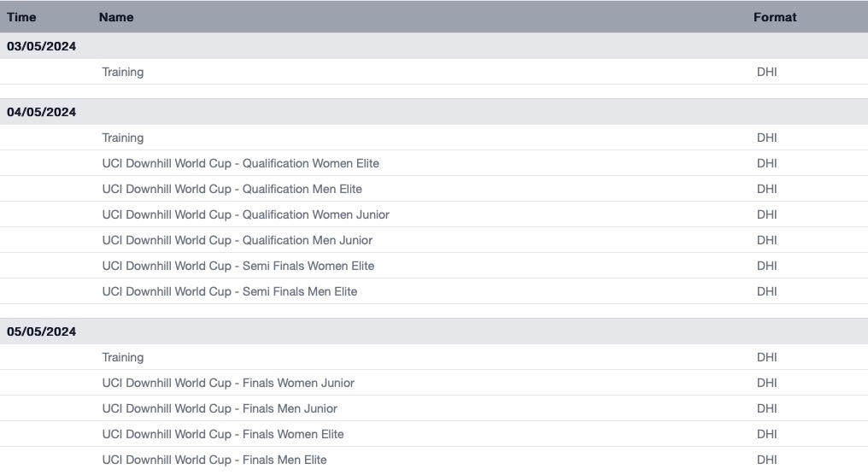Select the 04/05/2024 date group row

(x=434, y=112)
